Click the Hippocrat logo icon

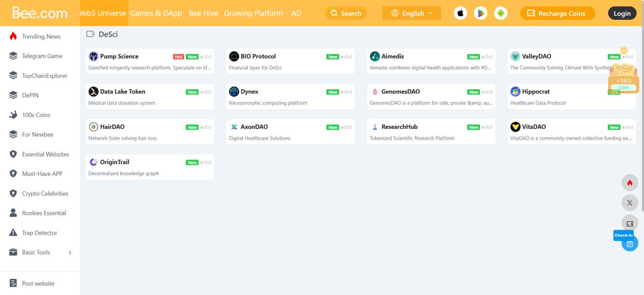pos(515,91)
